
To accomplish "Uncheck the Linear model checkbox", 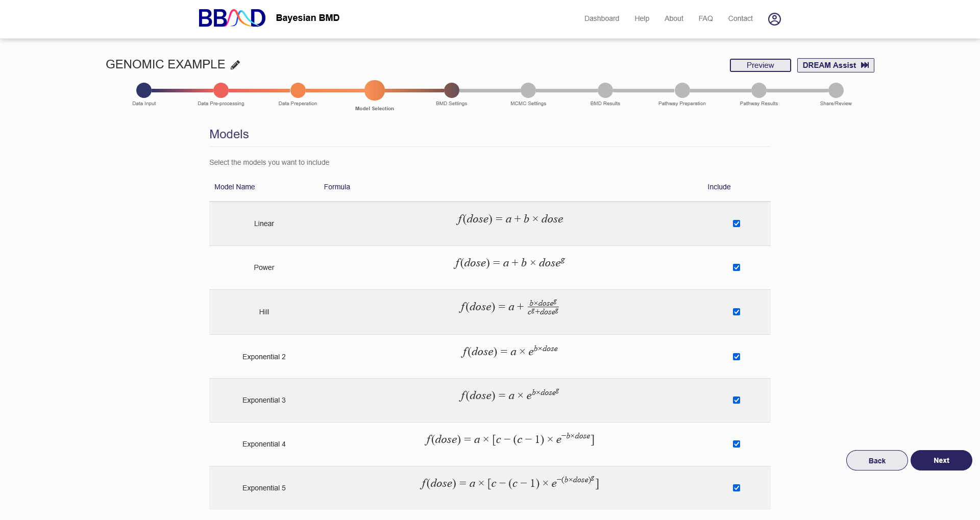I will [737, 224].
